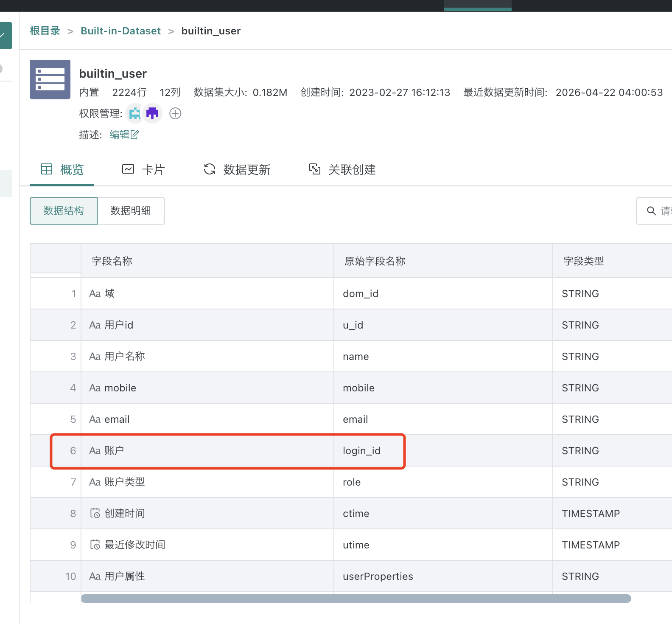Open the 关联创建 tab
This screenshot has height=624, width=672.
[x=342, y=170]
